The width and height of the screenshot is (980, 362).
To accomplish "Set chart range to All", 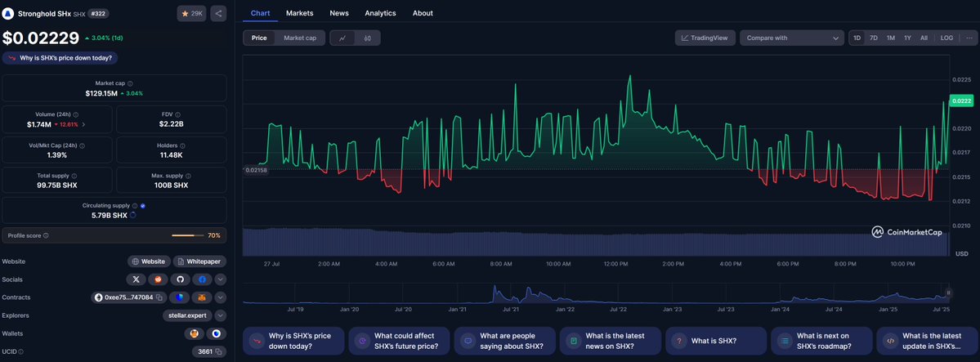I will click(x=924, y=38).
